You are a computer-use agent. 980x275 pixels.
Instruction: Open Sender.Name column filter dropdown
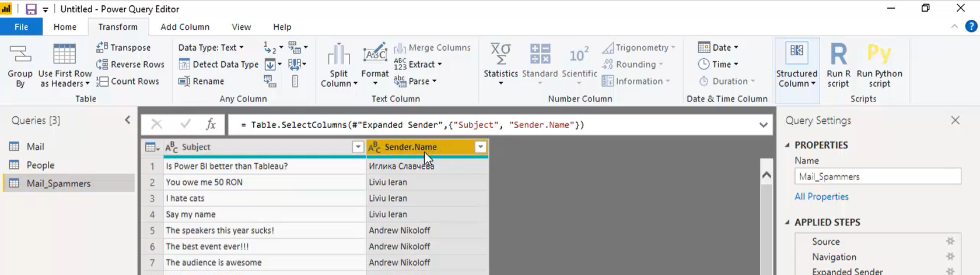(481, 147)
